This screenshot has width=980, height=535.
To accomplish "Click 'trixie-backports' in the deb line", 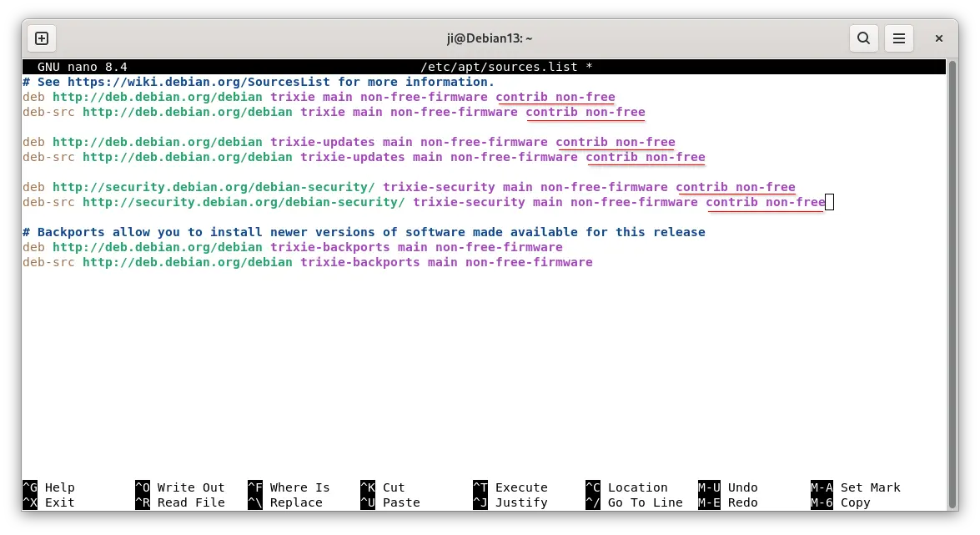I will [330, 247].
